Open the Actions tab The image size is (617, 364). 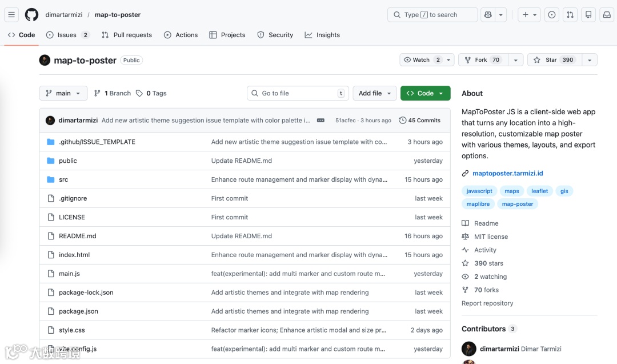click(x=181, y=35)
